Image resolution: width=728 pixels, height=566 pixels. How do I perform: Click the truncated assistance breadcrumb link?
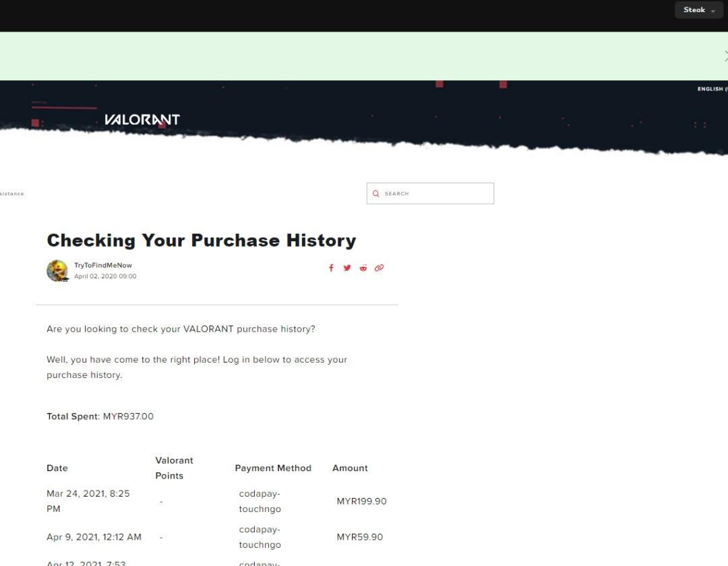pyautogui.click(x=11, y=193)
